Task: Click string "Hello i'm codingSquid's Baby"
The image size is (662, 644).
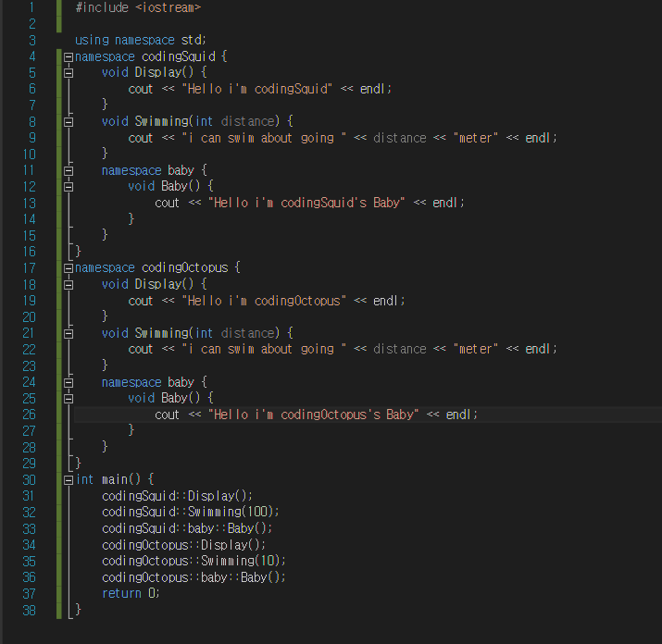Action: [x=306, y=203]
